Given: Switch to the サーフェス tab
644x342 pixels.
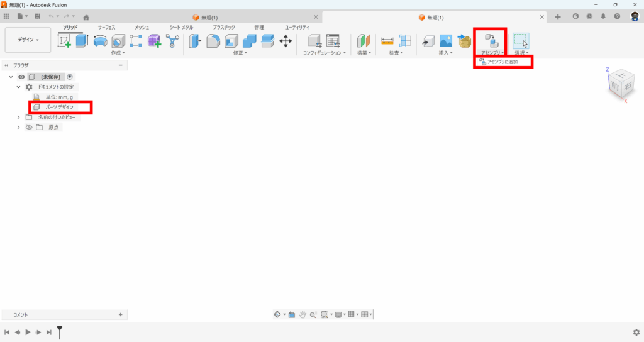Looking at the screenshot, I should click(109, 28).
